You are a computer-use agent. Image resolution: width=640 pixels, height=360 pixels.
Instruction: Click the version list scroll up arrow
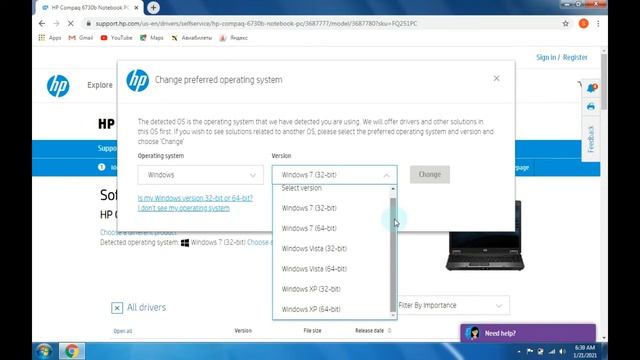(x=393, y=189)
